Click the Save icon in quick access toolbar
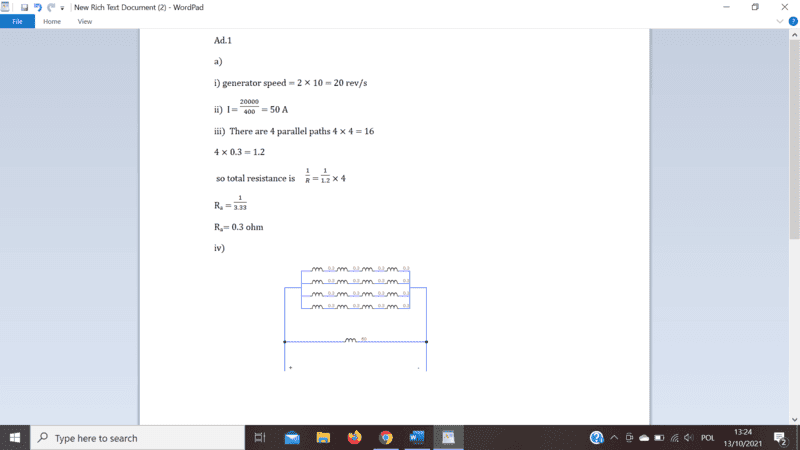Image resolution: width=800 pixels, height=450 pixels. pyautogui.click(x=24, y=7)
